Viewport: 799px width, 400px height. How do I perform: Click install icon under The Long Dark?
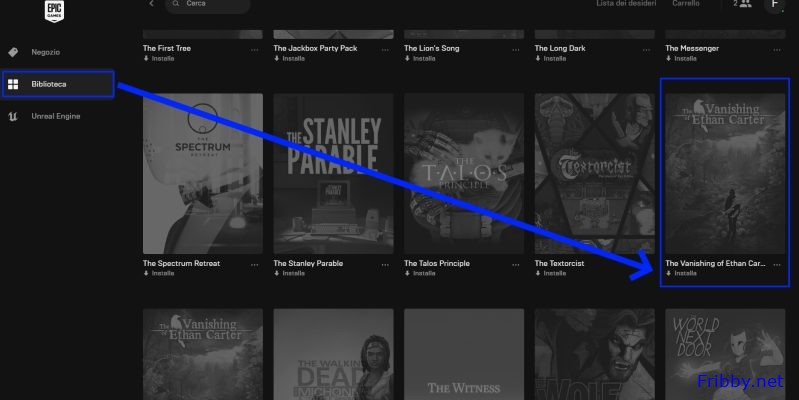pos(538,59)
